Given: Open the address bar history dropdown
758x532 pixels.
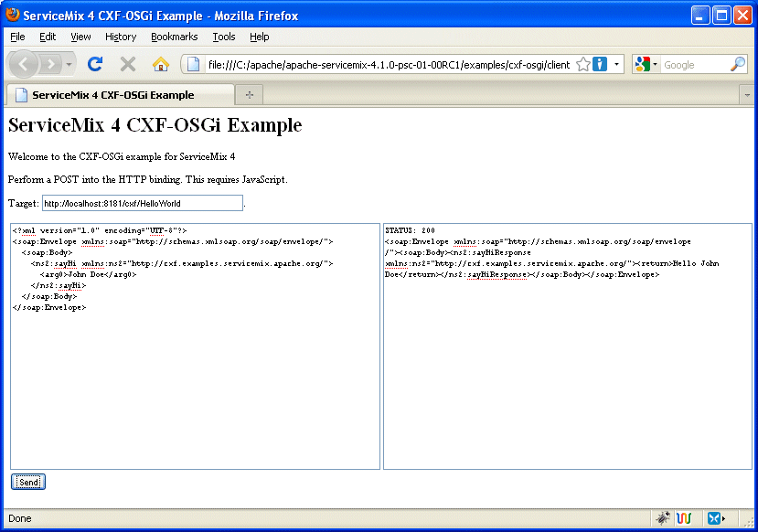Looking at the screenshot, I should pos(616,64).
